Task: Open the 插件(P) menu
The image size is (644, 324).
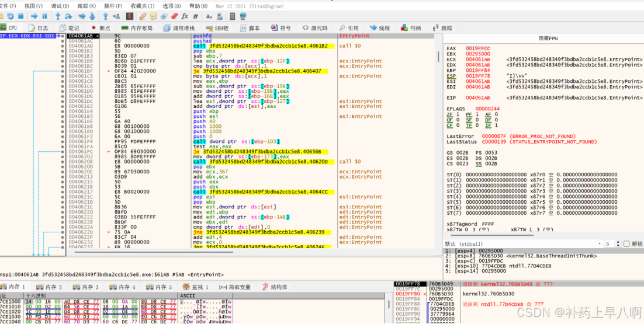Action: coord(113,5)
